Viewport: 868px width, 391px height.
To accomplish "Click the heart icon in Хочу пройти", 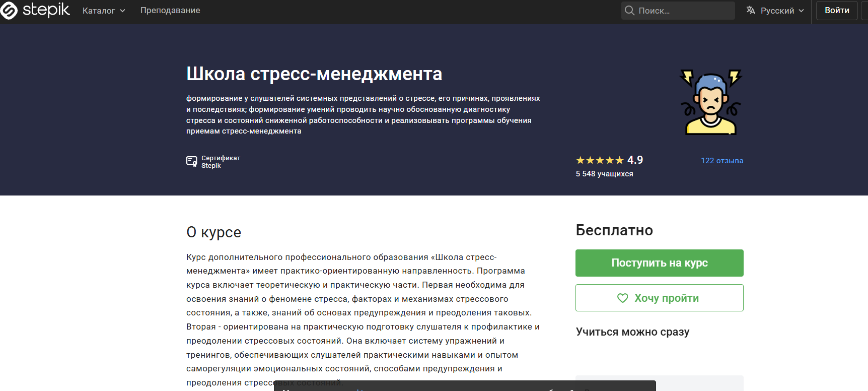I will (x=623, y=298).
